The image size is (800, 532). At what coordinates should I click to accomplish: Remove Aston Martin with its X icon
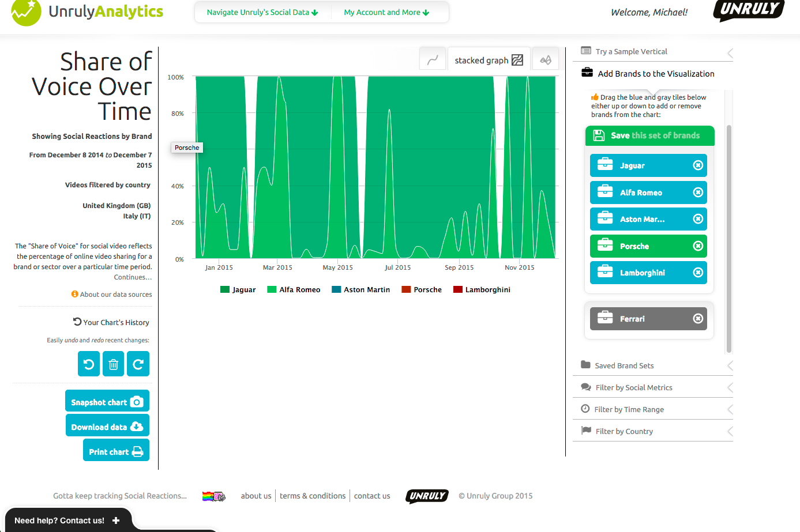point(698,219)
